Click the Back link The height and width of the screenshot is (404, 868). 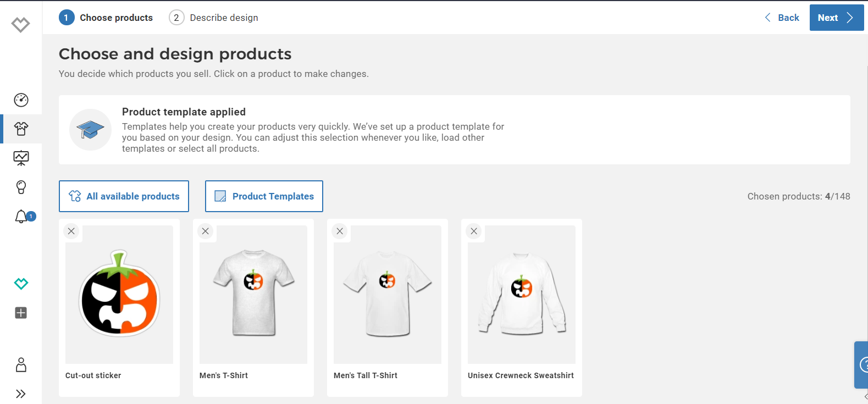tap(781, 17)
